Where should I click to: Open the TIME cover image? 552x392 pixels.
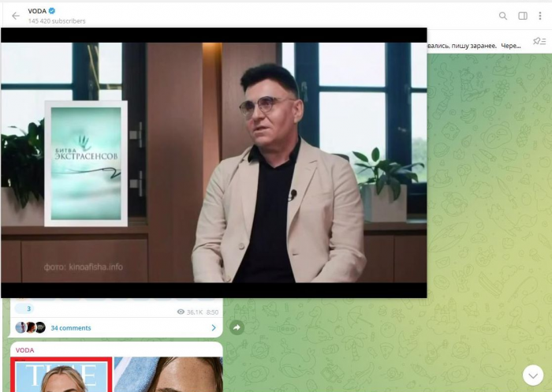(62, 375)
